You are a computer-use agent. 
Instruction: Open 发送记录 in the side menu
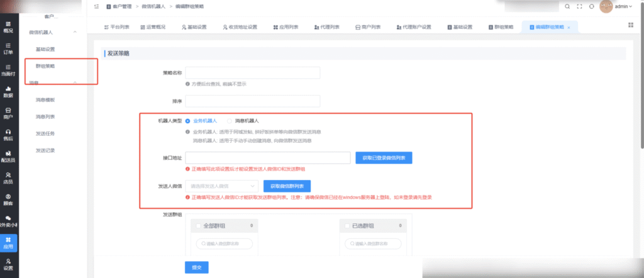coord(45,150)
